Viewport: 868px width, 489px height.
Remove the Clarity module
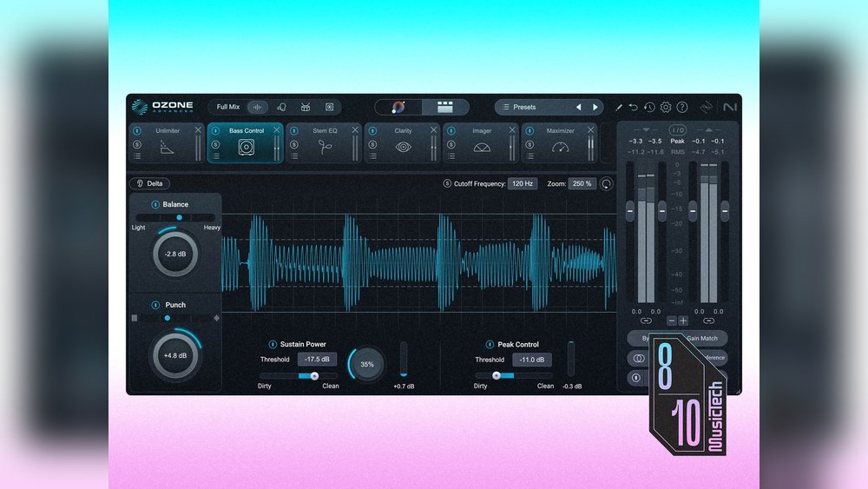pyautogui.click(x=433, y=130)
